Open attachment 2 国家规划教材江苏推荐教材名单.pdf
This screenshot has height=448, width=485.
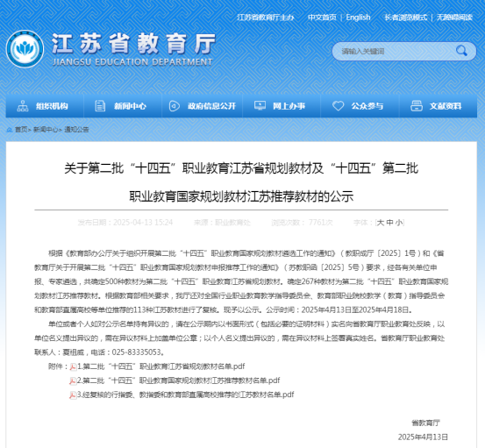click(178, 380)
